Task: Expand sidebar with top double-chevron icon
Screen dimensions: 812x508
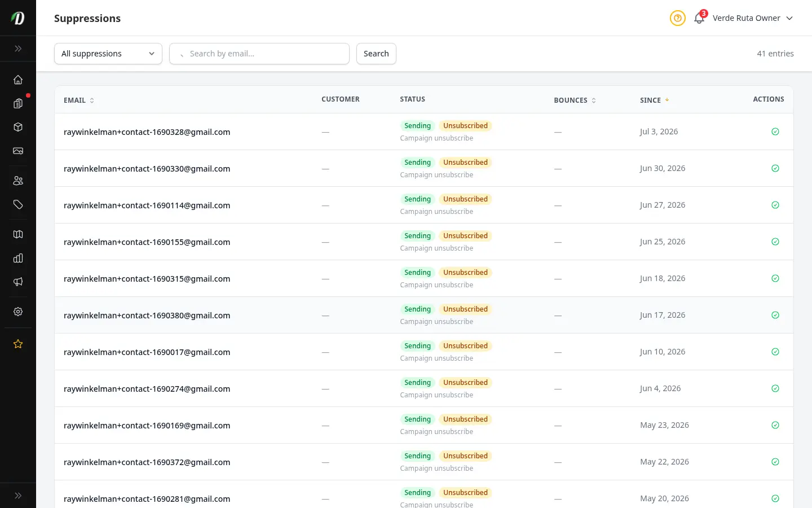Action: (18, 49)
